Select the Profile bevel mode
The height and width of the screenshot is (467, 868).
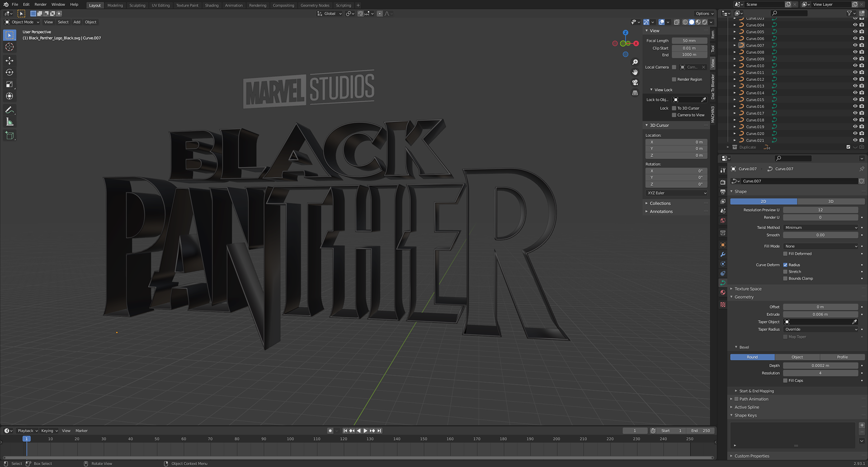[842, 357]
